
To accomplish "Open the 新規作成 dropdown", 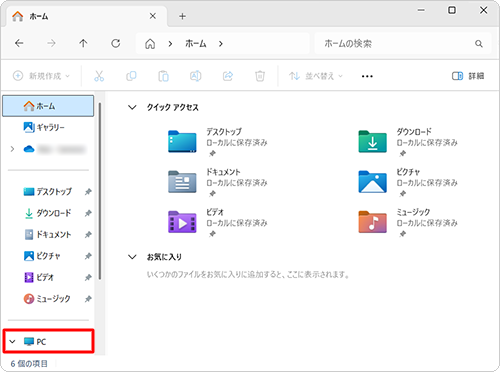I will coord(41,76).
